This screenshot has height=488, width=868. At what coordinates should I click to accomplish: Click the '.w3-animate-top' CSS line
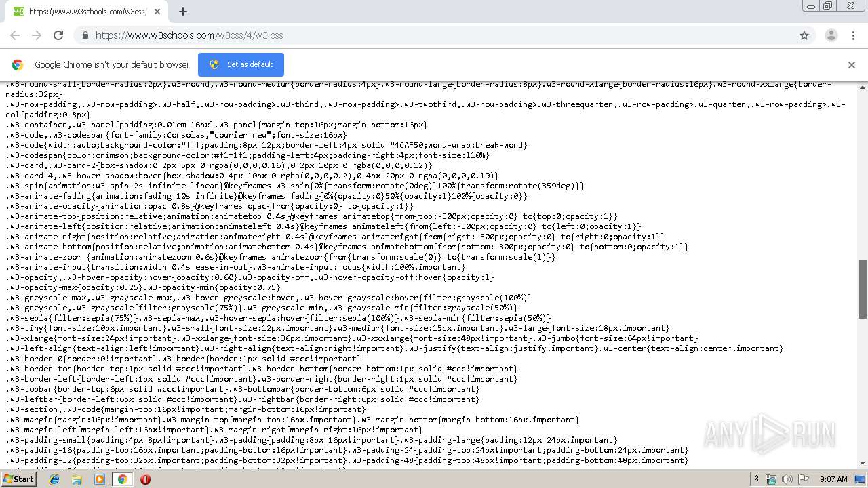[x=311, y=216]
